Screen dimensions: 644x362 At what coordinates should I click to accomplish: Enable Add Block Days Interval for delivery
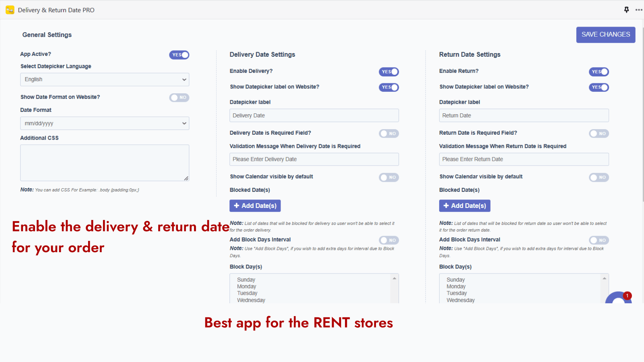388,240
